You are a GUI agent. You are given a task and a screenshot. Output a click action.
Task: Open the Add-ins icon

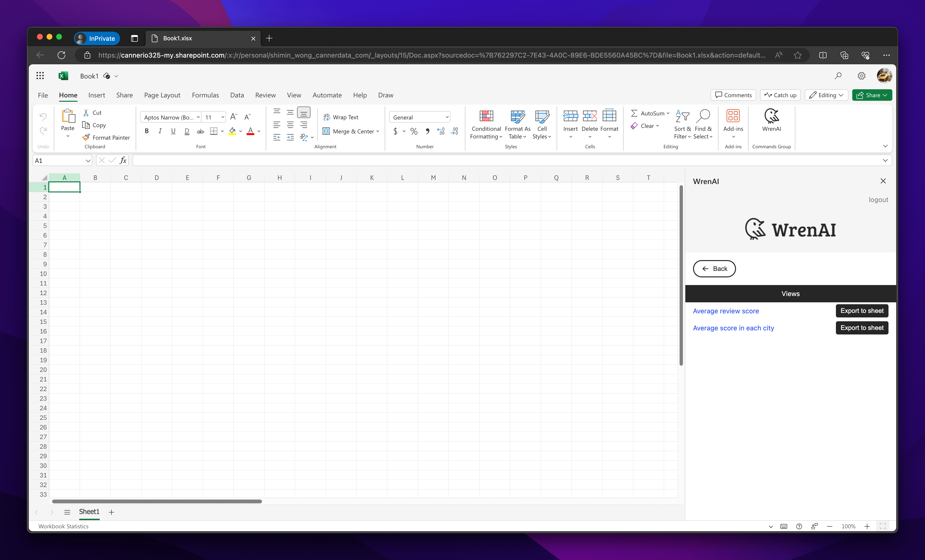point(733,116)
